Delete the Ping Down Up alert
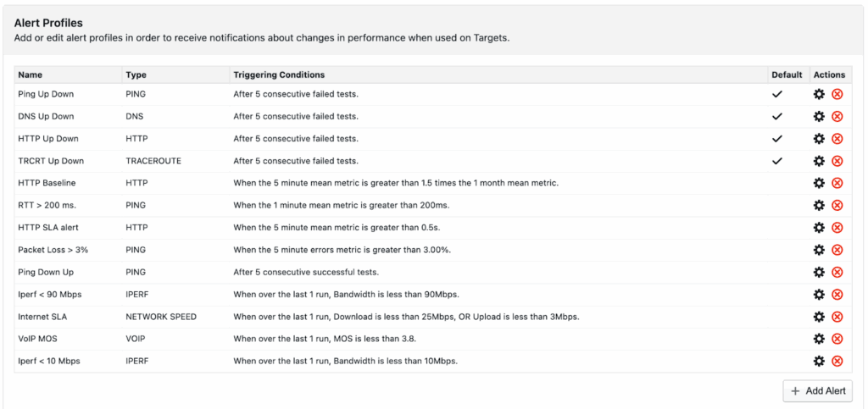The image size is (868, 409). click(x=837, y=272)
